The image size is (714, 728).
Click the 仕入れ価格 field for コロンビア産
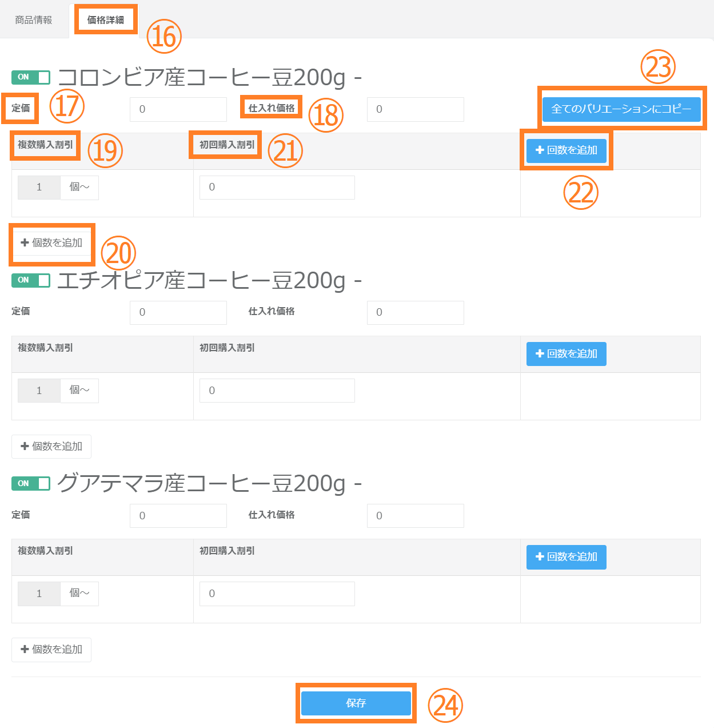pos(416,109)
